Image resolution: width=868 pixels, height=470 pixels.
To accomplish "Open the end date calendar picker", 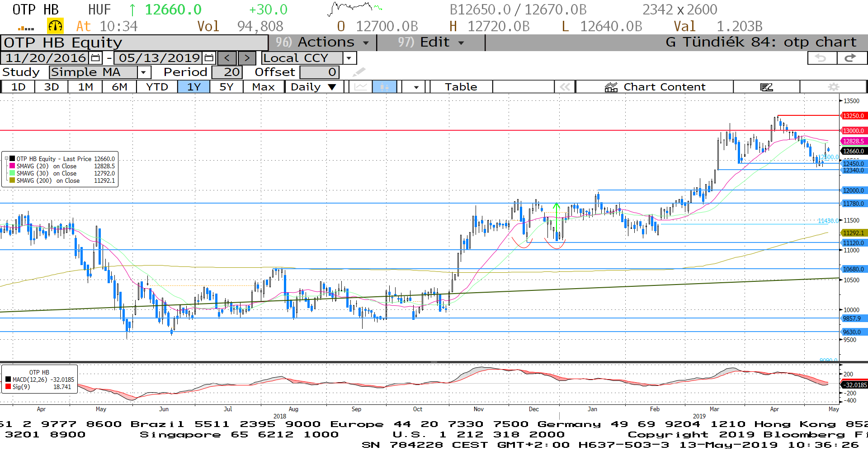I will [x=209, y=58].
